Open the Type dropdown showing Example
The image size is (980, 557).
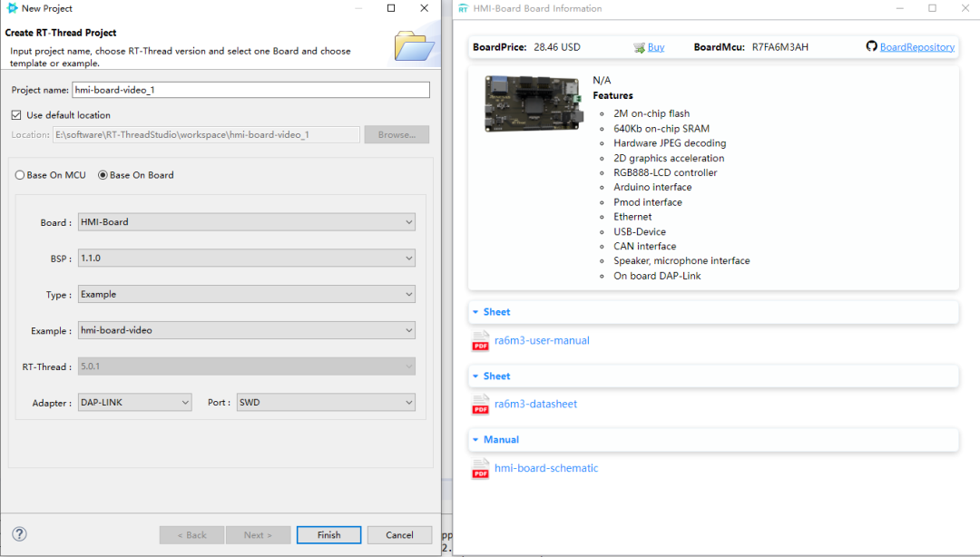point(246,295)
